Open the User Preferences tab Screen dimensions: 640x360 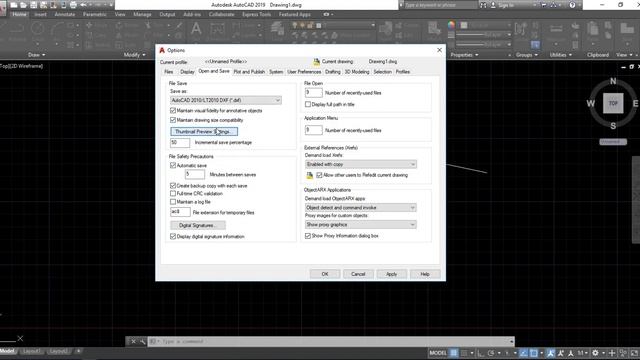pyautogui.click(x=304, y=72)
